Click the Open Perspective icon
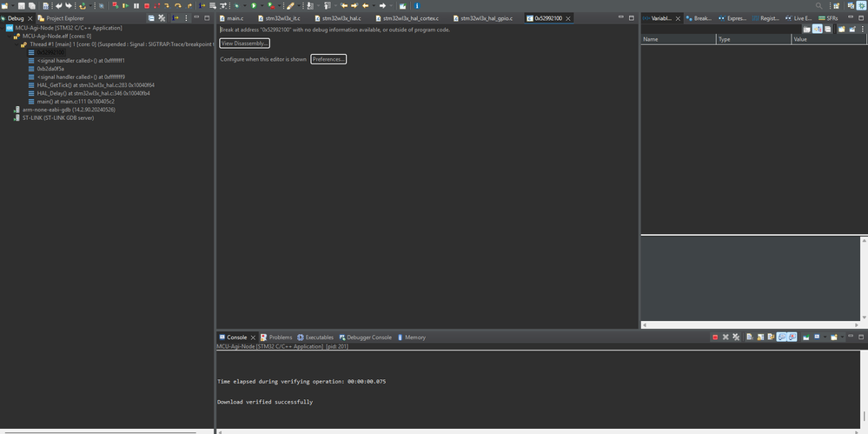The height and width of the screenshot is (434, 868). click(836, 5)
